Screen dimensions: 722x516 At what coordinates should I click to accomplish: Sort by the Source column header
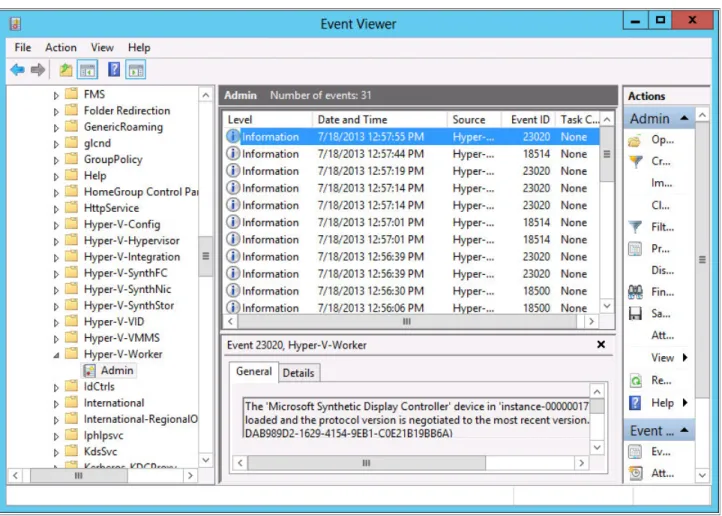474,120
